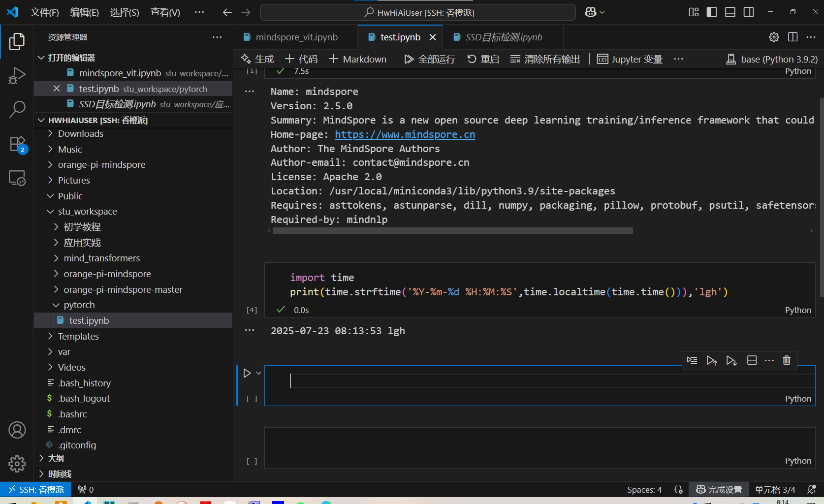824x504 pixels.
Task: Open the Accounts menu
Action: (x=17, y=430)
